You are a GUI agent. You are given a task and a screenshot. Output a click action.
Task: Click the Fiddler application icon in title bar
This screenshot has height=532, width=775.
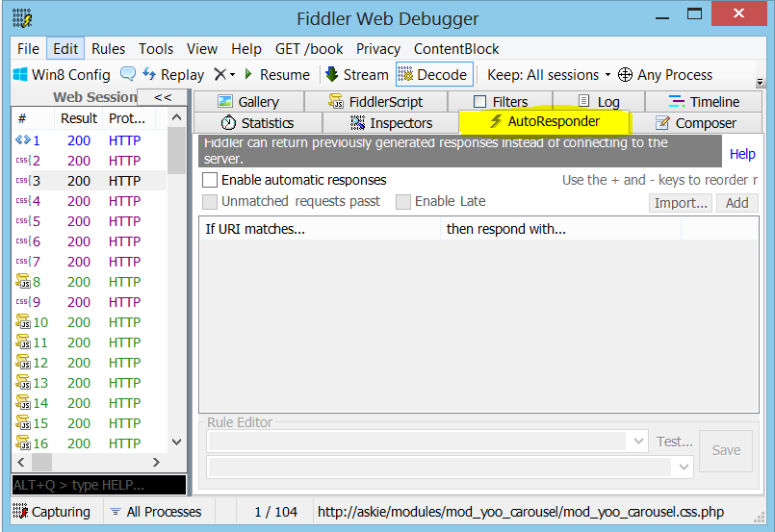[x=22, y=18]
